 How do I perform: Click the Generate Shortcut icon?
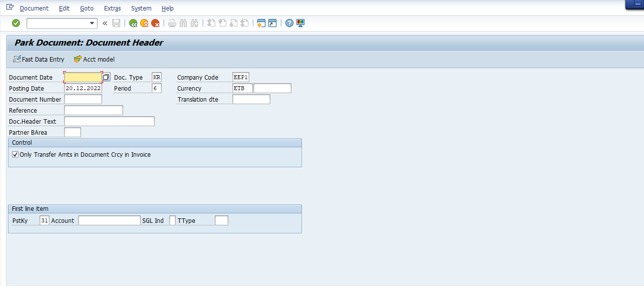tap(272, 23)
